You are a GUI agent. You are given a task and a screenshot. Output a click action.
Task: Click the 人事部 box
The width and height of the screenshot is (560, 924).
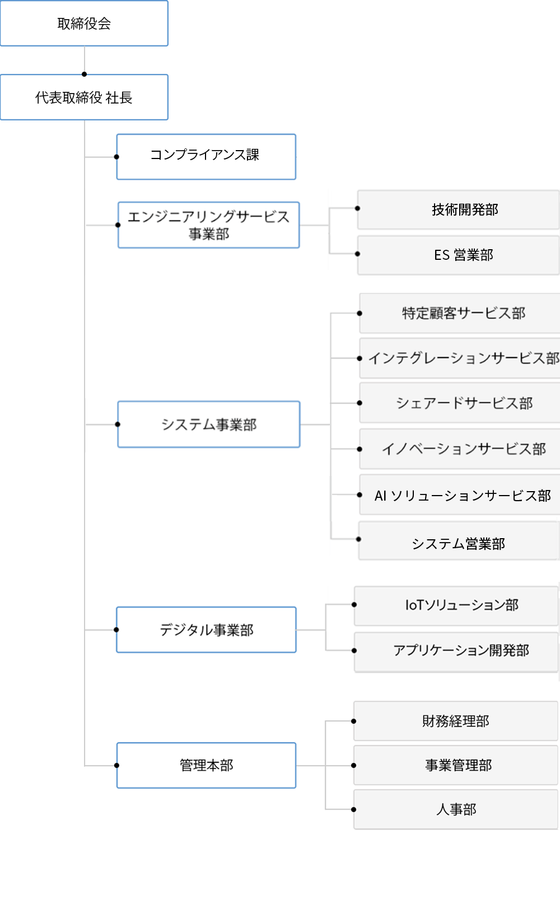coord(456,810)
